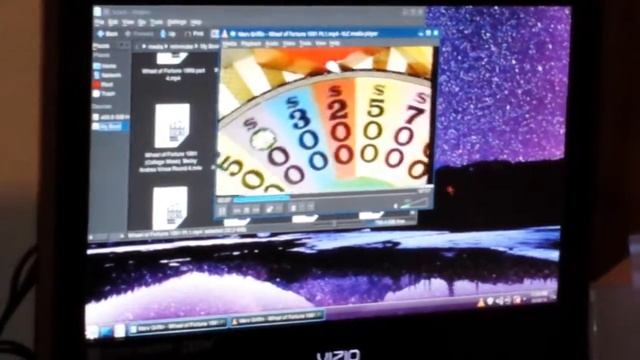Click volume icon in system tray
This screenshot has height=360, width=640.
(499, 301)
